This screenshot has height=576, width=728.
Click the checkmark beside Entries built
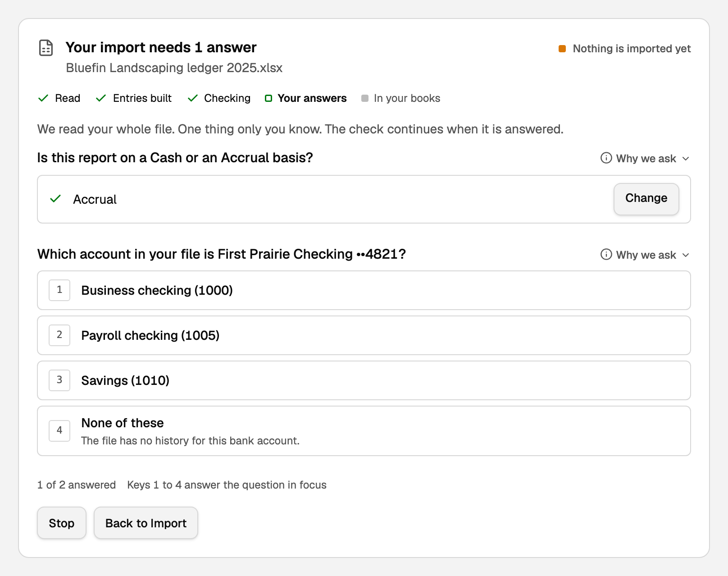(x=101, y=98)
